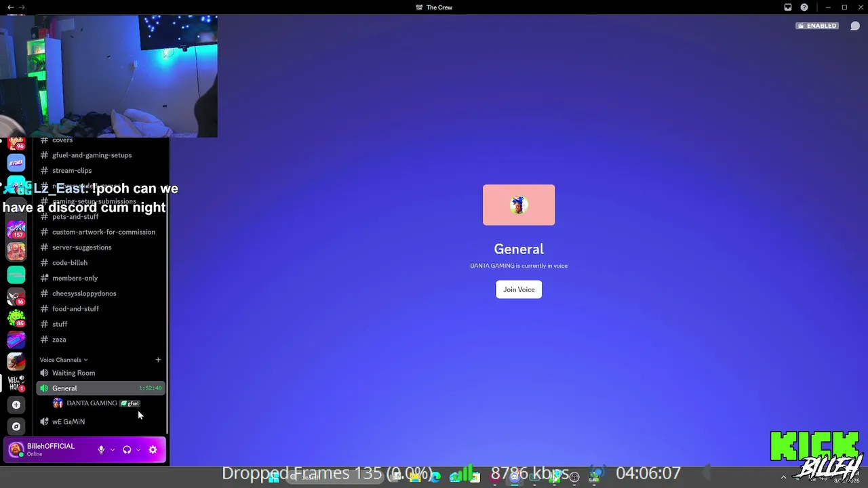Open input device options chevron beside microphone
The image size is (868, 488).
(113, 449)
